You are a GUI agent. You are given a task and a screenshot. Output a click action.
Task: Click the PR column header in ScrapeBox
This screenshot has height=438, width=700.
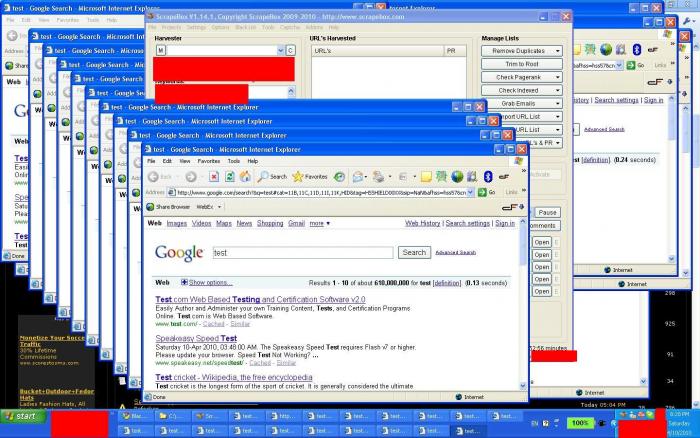tap(455, 51)
